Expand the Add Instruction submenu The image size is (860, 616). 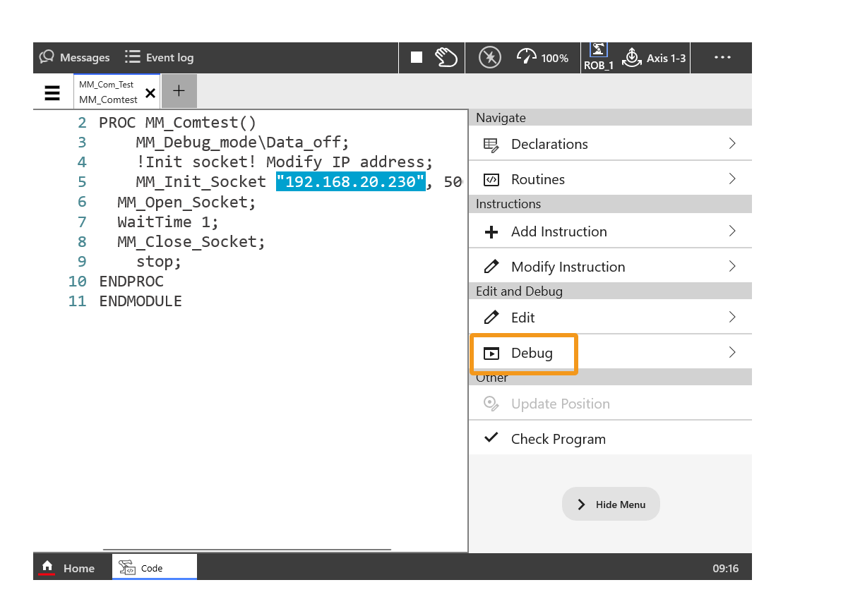609,231
